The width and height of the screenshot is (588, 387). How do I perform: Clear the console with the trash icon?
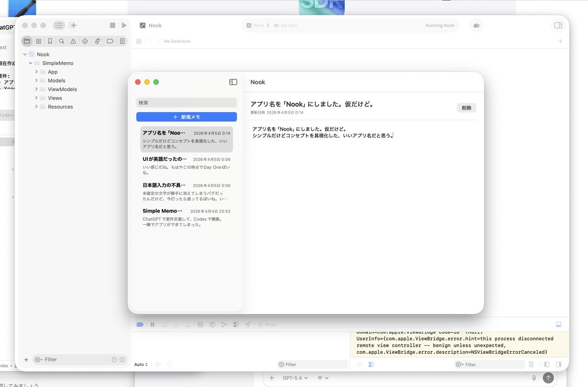[x=531, y=364]
